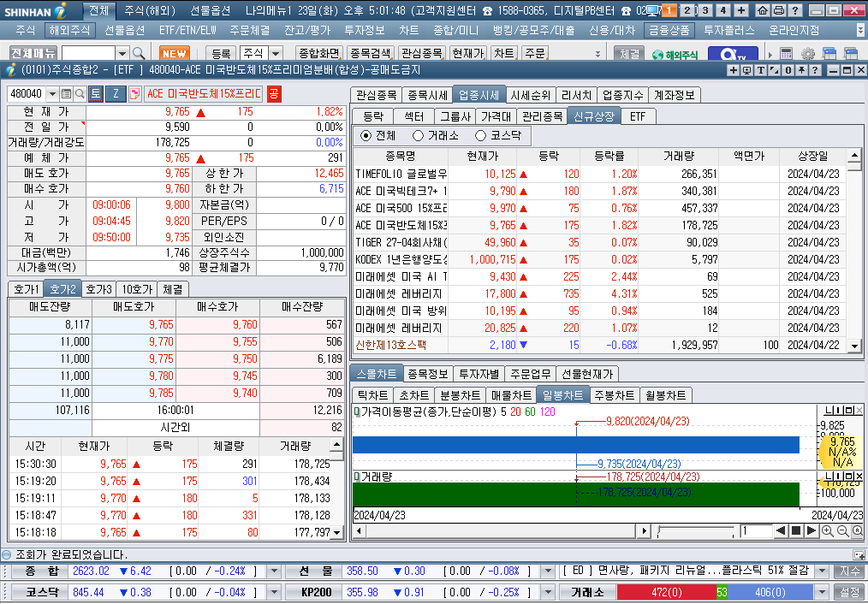Play the chart backward with the left triangle button
The height and width of the screenshot is (604, 868).
coord(781,531)
